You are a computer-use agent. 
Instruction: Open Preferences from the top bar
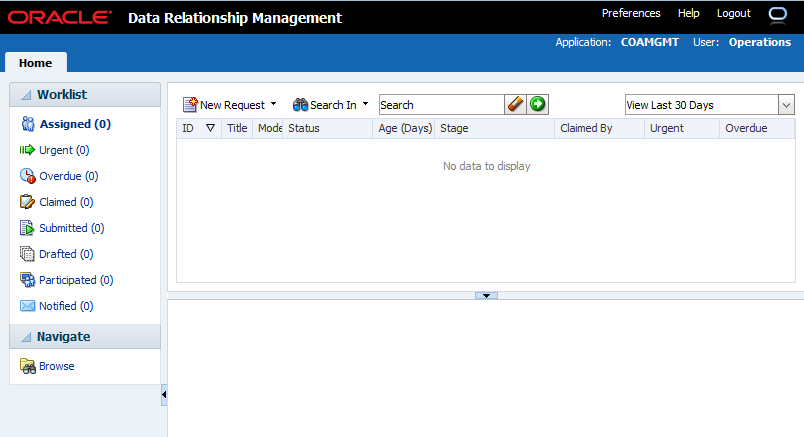click(631, 13)
